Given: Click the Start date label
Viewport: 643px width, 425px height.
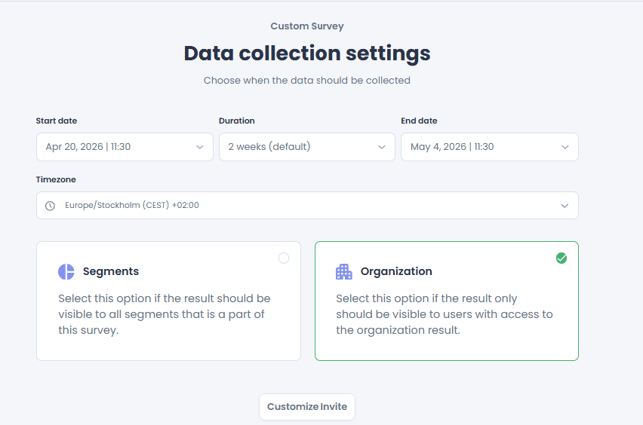Looking at the screenshot, I should tap(56, 121).
